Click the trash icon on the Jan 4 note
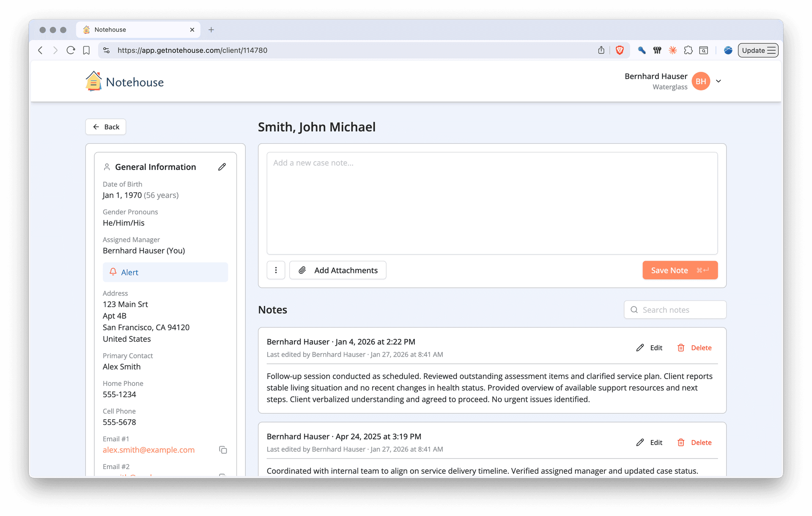812x516 pixels. click(x=681, y=347)
